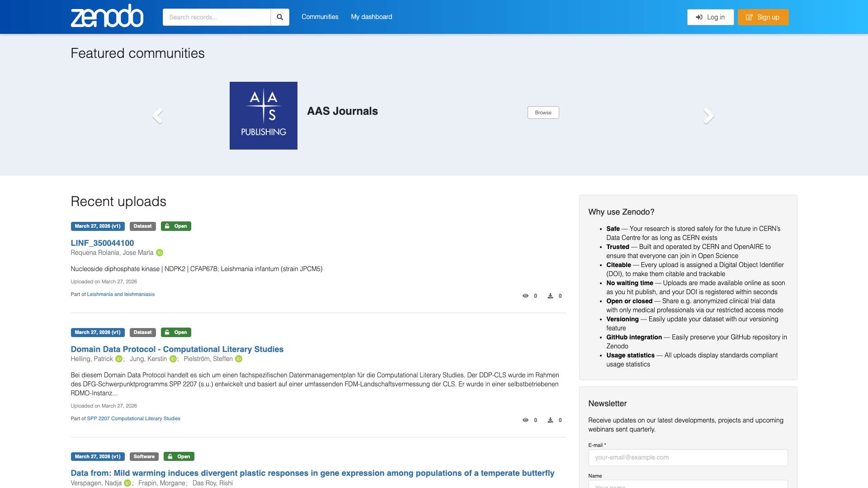Click the AAS Publishing logo thumbnail
The image size is (868, 488).
point(264,116)
